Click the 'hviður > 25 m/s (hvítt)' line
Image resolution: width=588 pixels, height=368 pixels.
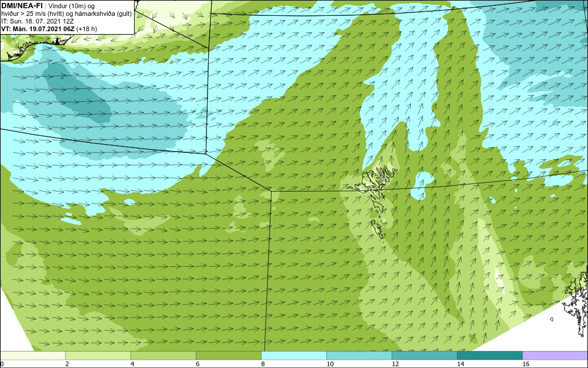[32, 14]
